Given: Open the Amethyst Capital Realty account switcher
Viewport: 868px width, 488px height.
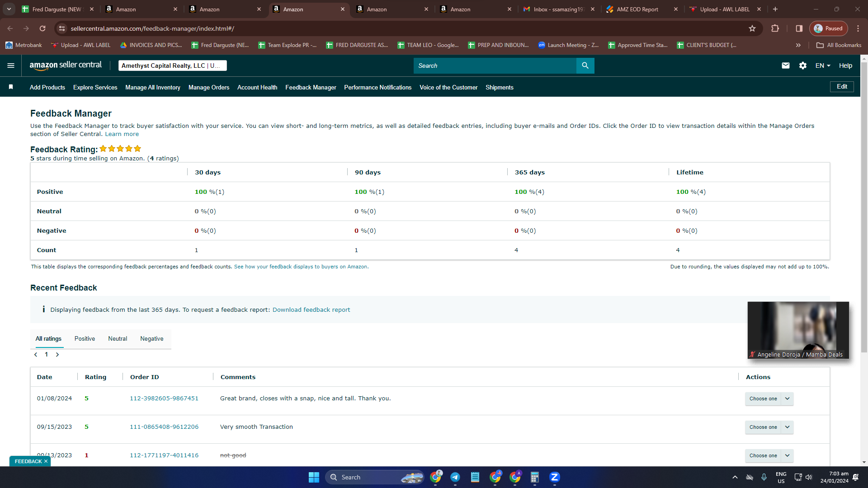Looking at the screenshot, I should pyautogui.click(x=173, y=66).
